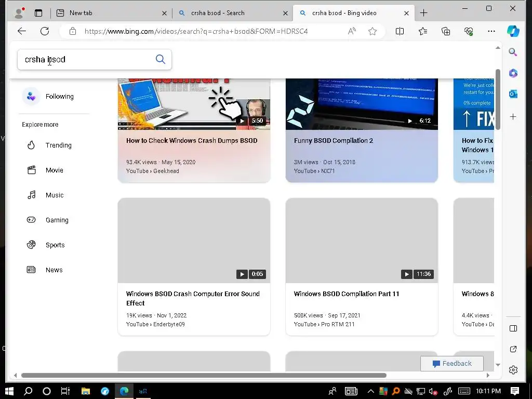This screenshot has height=399, width=532.
Task: View site information via the lock icon
Action: pyautogui.click(x=73, y=31)
